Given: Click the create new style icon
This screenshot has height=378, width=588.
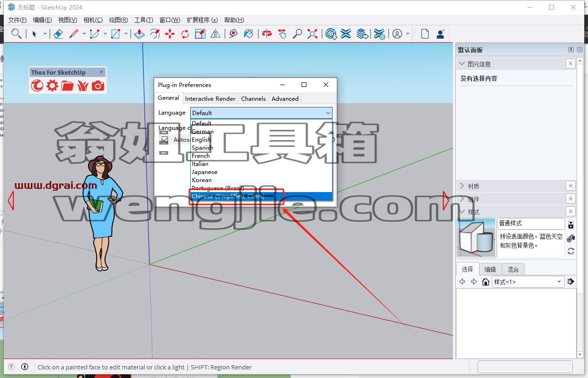Looking at the screenshot, I should click(571, 238).
